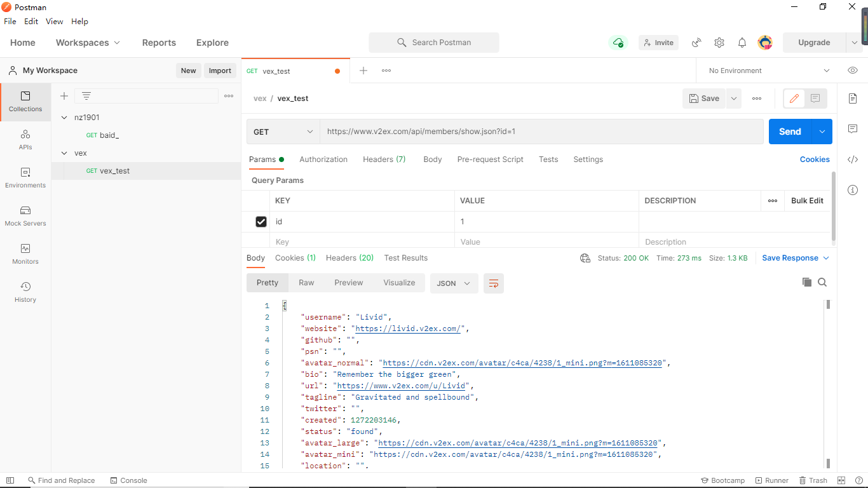Click the filter icon in collections search
This screenshot has width=868, height=488.
pyautogui.click(x=86, y=96)
